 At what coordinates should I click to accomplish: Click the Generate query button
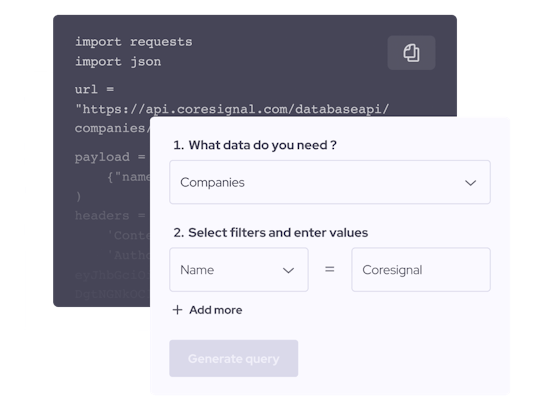(x=233, y=358)
